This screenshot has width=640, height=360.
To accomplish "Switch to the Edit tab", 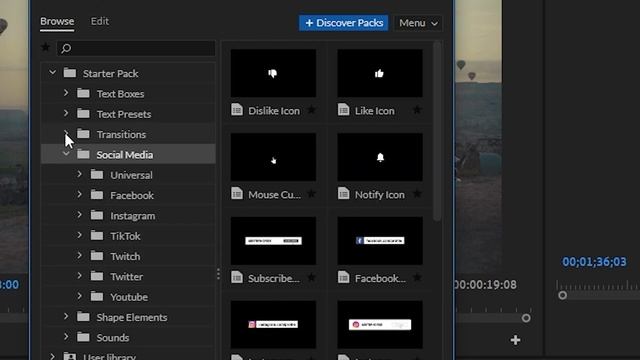I will pos(100,21).
